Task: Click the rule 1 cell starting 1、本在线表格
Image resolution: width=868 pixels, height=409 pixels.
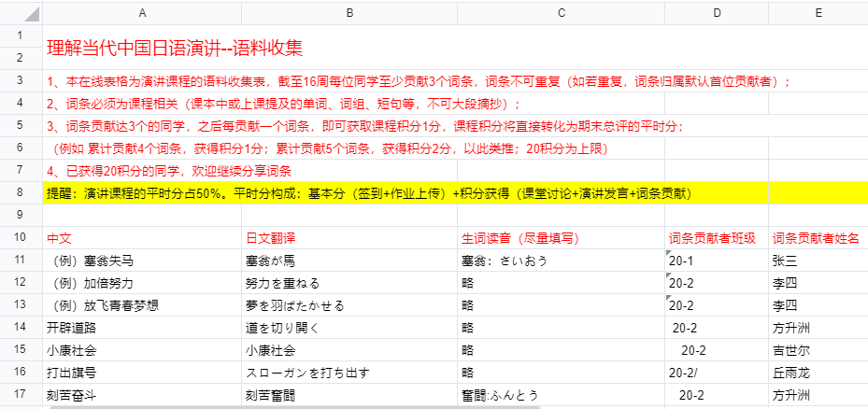Action: click(x=419, y=81)
